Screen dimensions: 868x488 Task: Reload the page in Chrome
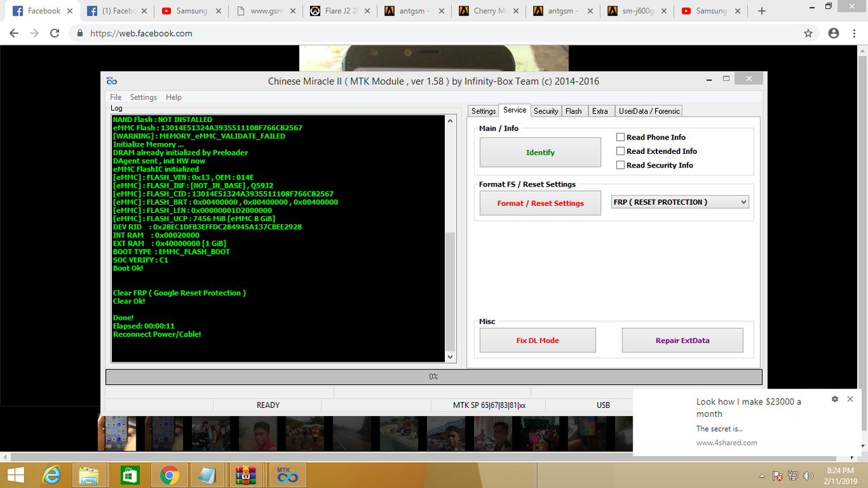(x=56, y=33)
